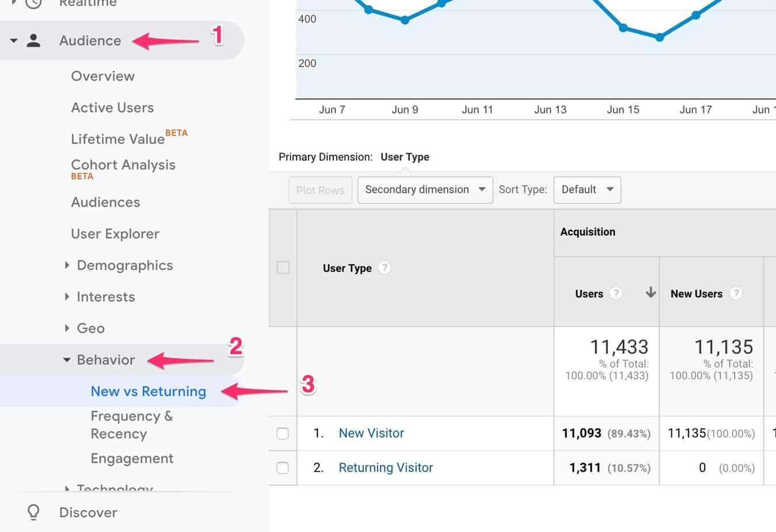Check the checkbox for Returning Visitor row

(282, 468)
